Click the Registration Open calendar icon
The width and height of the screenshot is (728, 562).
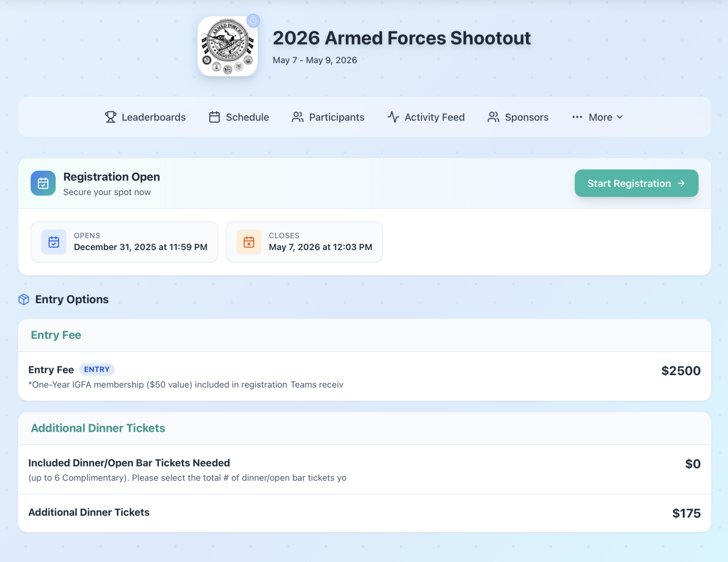pos(43,183)
